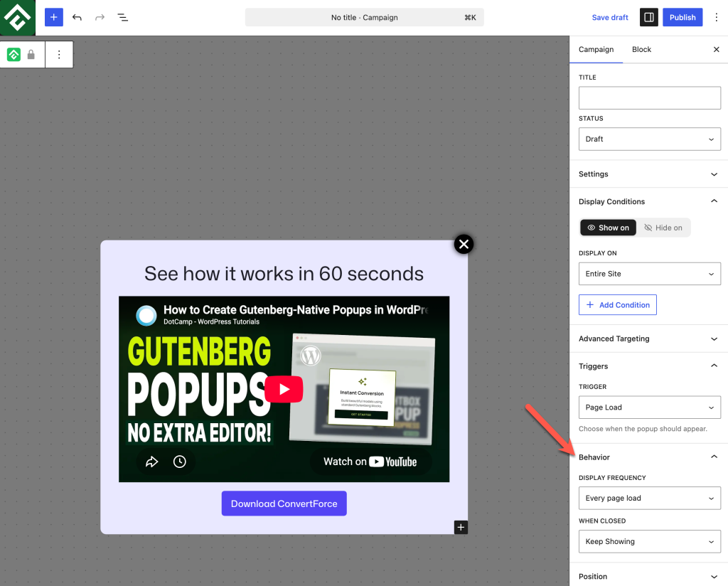
Task: Play the YouTube video
Action: click(x=284, y=389)
